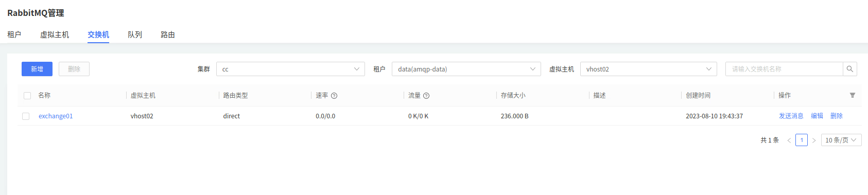Open the 租户 dropdown data(amqp-data)

[466, 69]
